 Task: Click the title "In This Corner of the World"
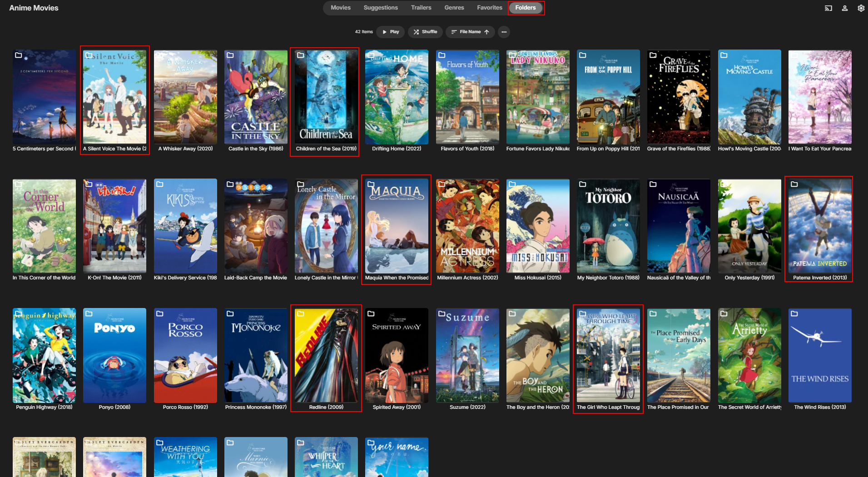(44, 278)
